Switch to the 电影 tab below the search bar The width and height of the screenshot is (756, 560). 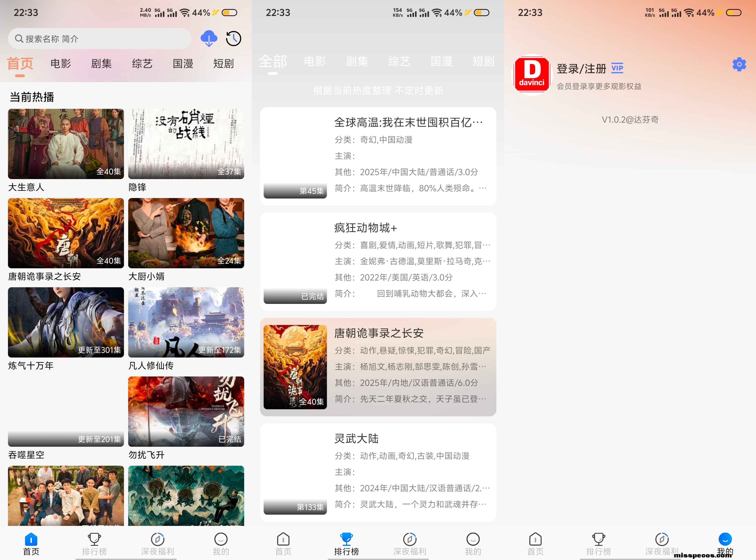point(60,63)
